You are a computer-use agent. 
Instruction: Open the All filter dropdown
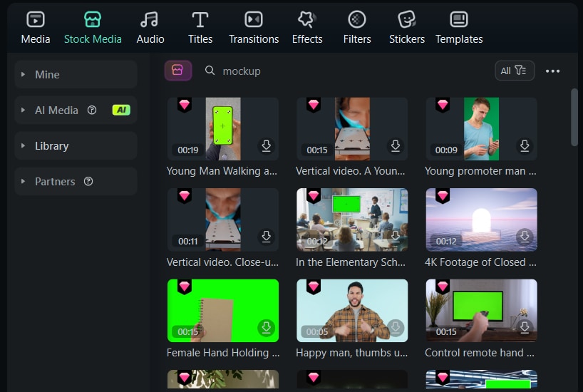click(x=515, y=71)
